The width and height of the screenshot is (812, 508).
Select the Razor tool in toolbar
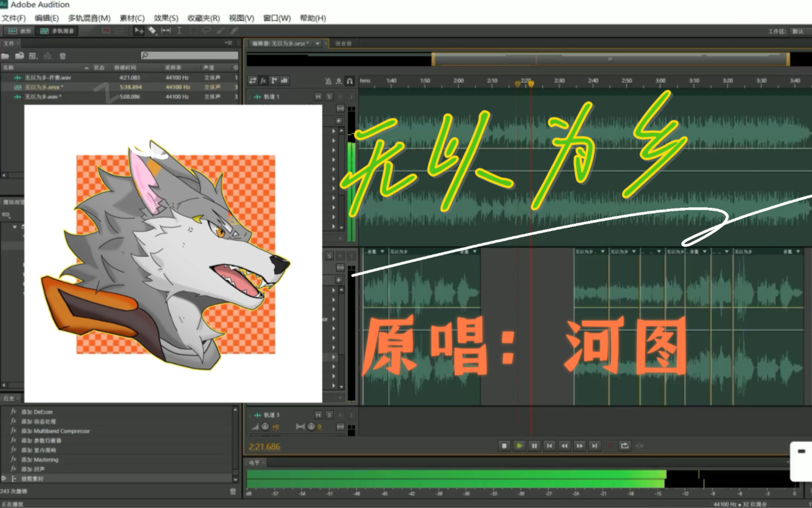point(152,31)
